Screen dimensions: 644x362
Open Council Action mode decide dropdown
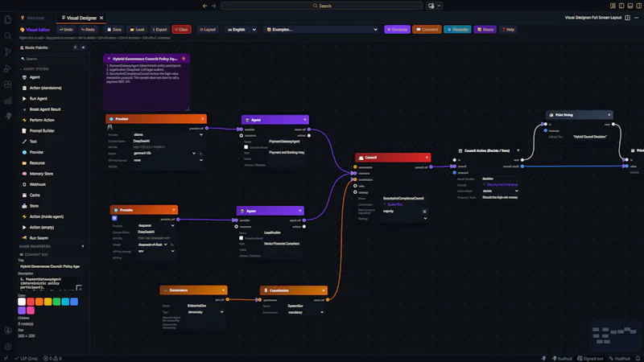(x=500, y=191)
